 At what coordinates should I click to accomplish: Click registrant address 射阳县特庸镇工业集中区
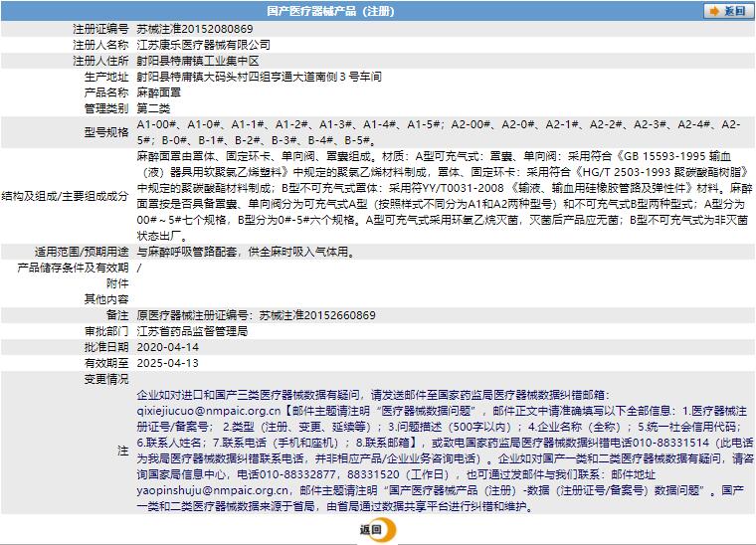tap(198, 61)
